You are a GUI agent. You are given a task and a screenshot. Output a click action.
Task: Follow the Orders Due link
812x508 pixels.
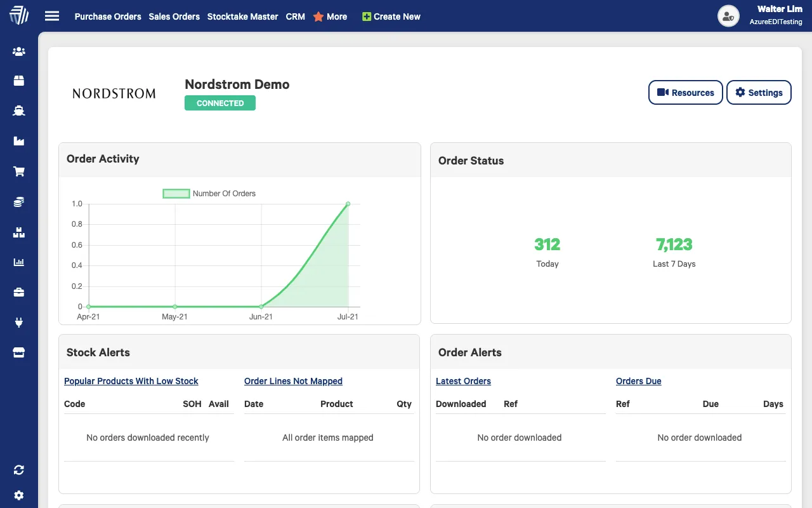tap(639, 381)
